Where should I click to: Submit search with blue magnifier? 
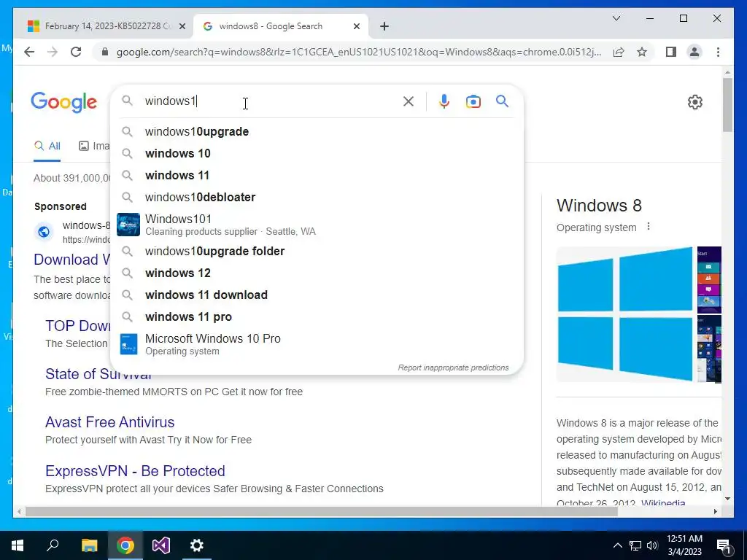click(x=502, y=101)
